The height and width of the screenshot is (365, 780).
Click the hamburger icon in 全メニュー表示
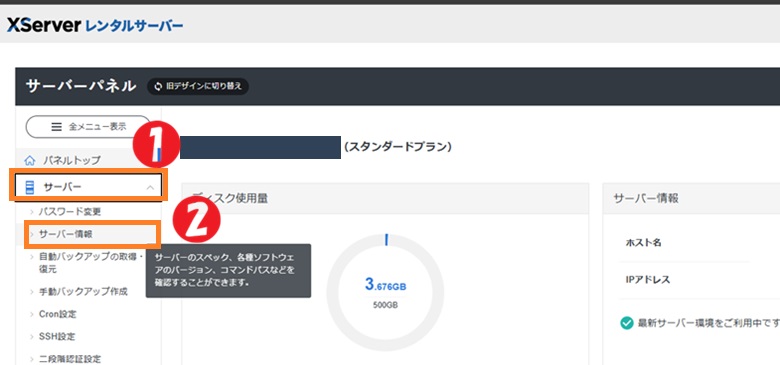[57, 127]
